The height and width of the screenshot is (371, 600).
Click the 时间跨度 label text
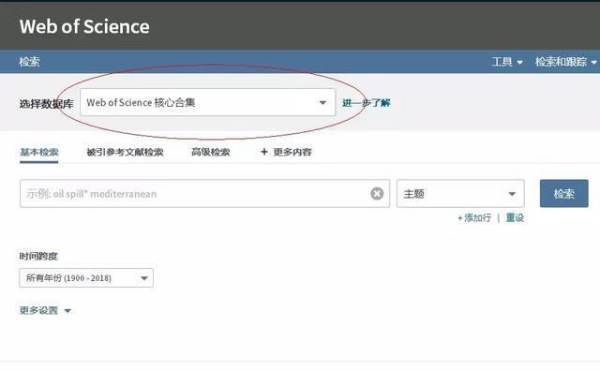click(x=38, y=256)
